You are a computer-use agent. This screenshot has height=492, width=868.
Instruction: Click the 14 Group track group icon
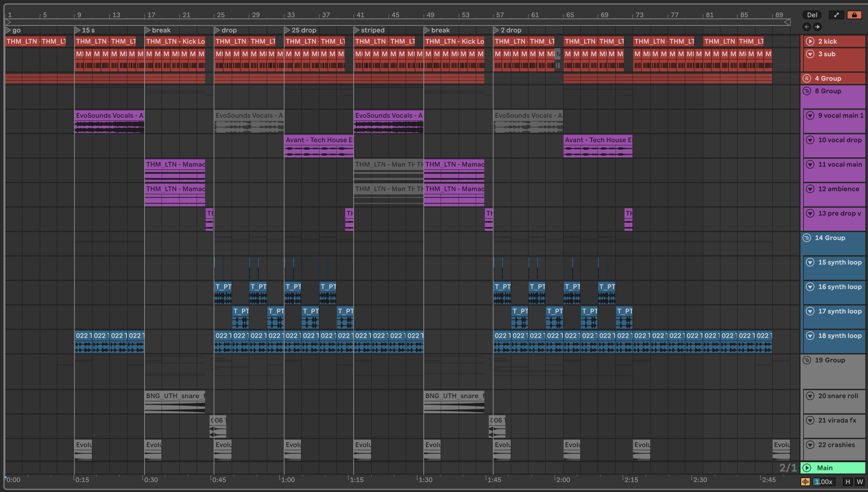(x=807, y=238)
